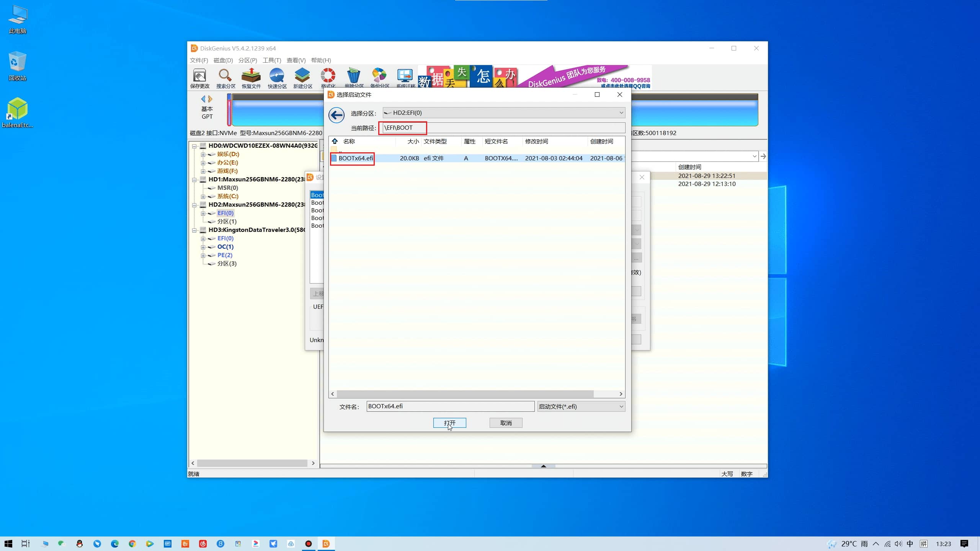Click the back arrow in the file dialog
This screenshot has width=980, height=551.
pos(336,115)
